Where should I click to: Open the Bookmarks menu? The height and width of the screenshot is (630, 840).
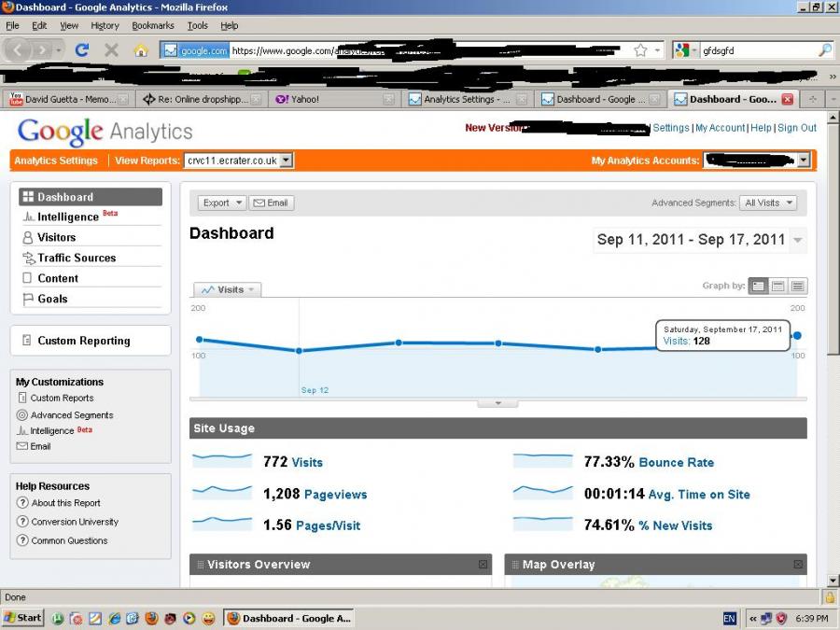click(x=153, y=26)
